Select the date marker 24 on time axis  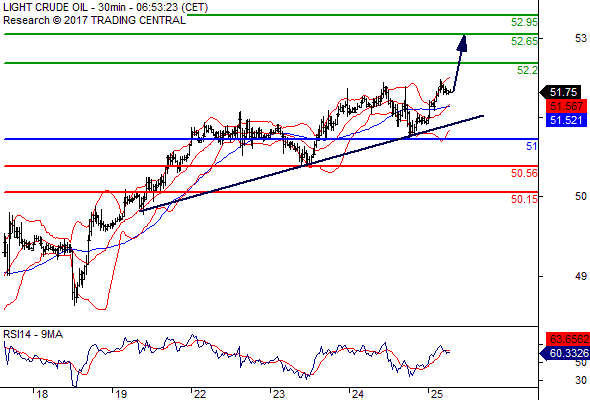click(x=357, y=394)
